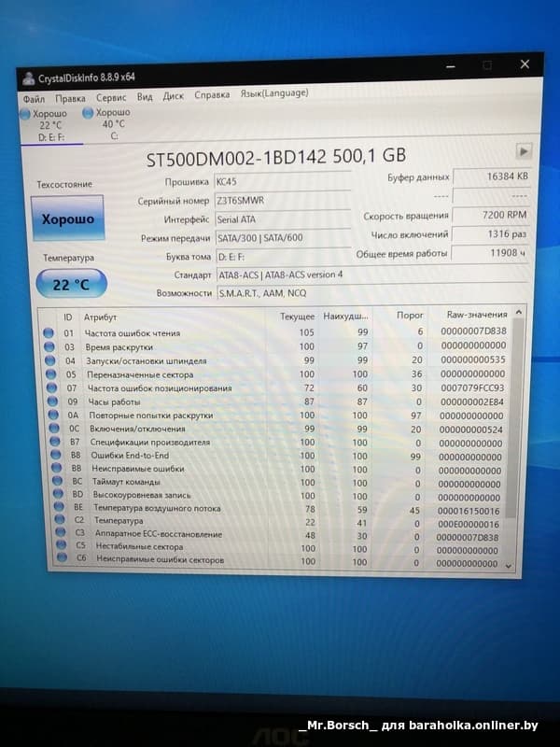Click status icon for attribute B8

click(56, 455)
